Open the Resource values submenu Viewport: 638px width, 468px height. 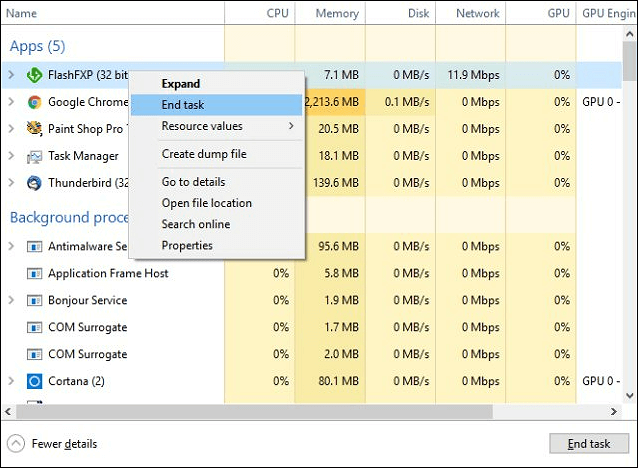tap(217, 126)
